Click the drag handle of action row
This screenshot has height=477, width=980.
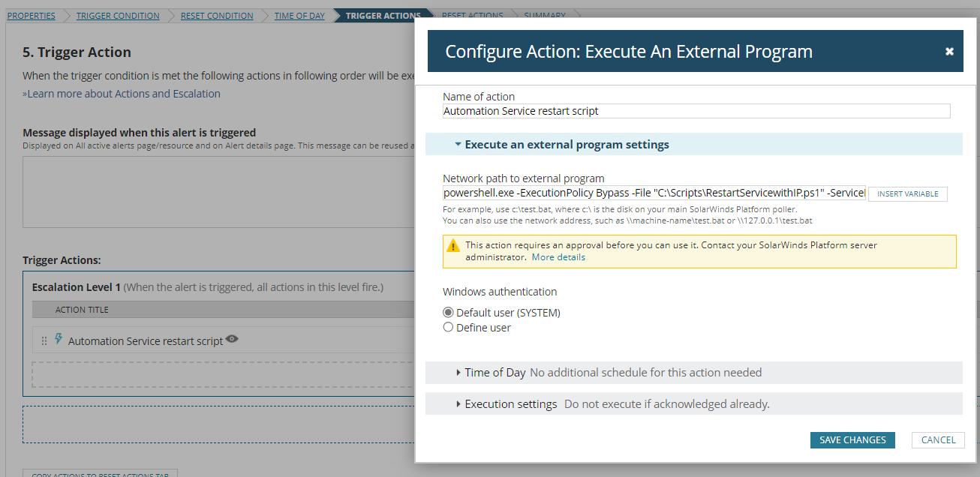pyautogui.click(x=44, y=340)
